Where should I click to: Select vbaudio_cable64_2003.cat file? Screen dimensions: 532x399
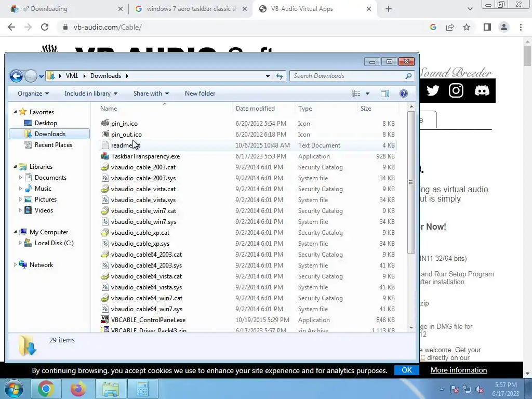pos(146,255)
